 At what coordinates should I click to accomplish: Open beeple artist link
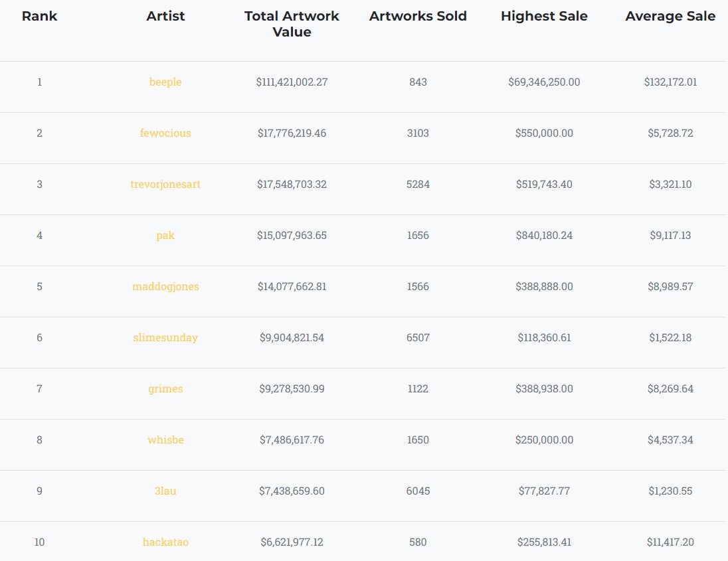click(x=165, y=82)
